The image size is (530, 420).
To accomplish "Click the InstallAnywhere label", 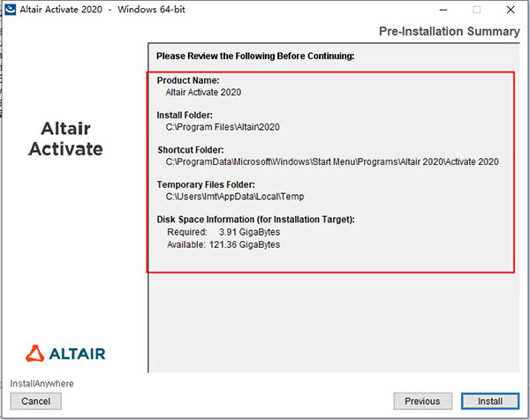I will tap(42, 384).
